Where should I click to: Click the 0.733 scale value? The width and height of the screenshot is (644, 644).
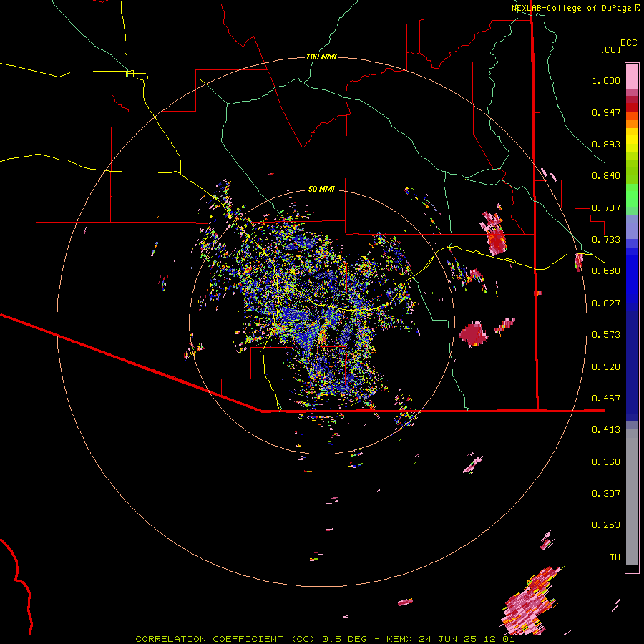[606, 240]
